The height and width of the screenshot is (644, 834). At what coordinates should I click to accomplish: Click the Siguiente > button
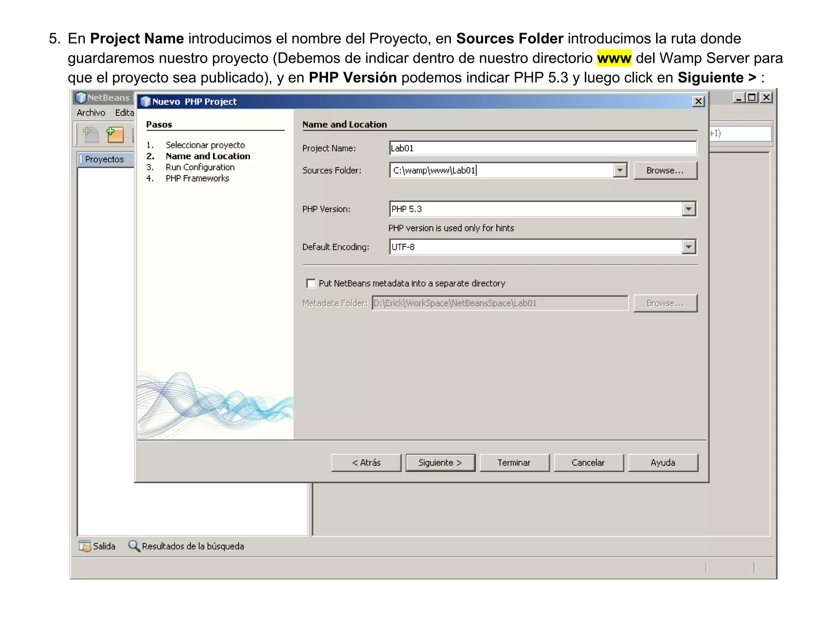pyautogui.click(x=440, y=463)
